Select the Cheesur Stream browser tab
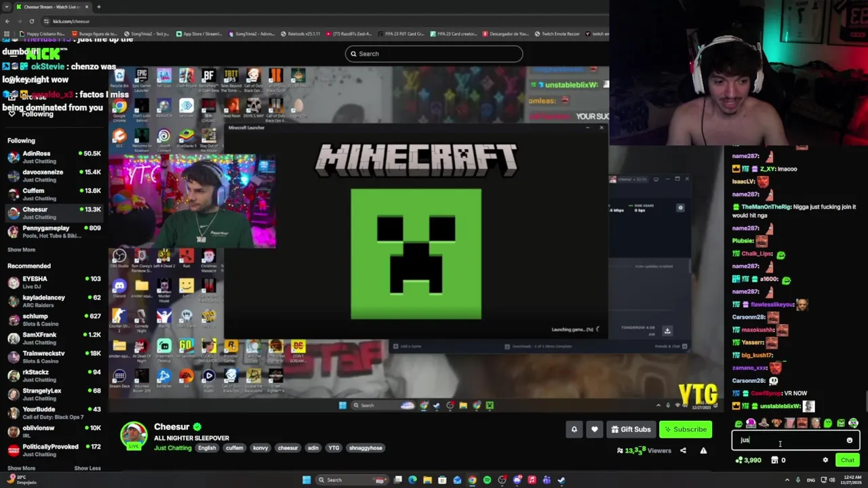This screenshot has height=488, width=868. pyautogui.click(x=52, y=7)
